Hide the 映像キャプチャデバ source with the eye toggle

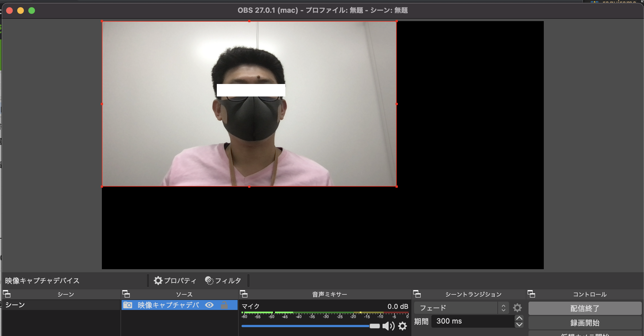(209, 305)
